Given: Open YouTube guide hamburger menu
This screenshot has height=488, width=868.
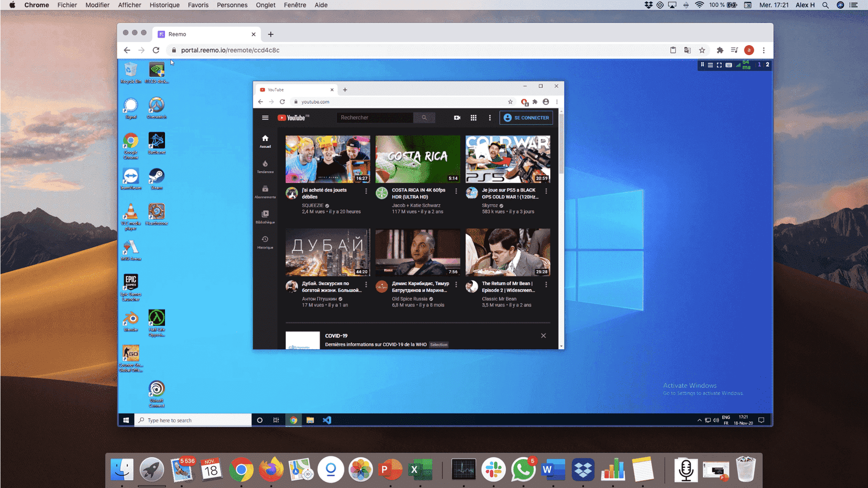Looking at the screenshot, I should (265, 118).
